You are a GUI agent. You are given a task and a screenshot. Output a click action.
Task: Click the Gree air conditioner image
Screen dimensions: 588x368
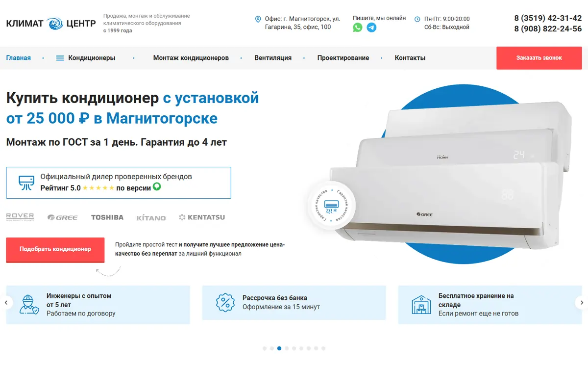[443, 206]
